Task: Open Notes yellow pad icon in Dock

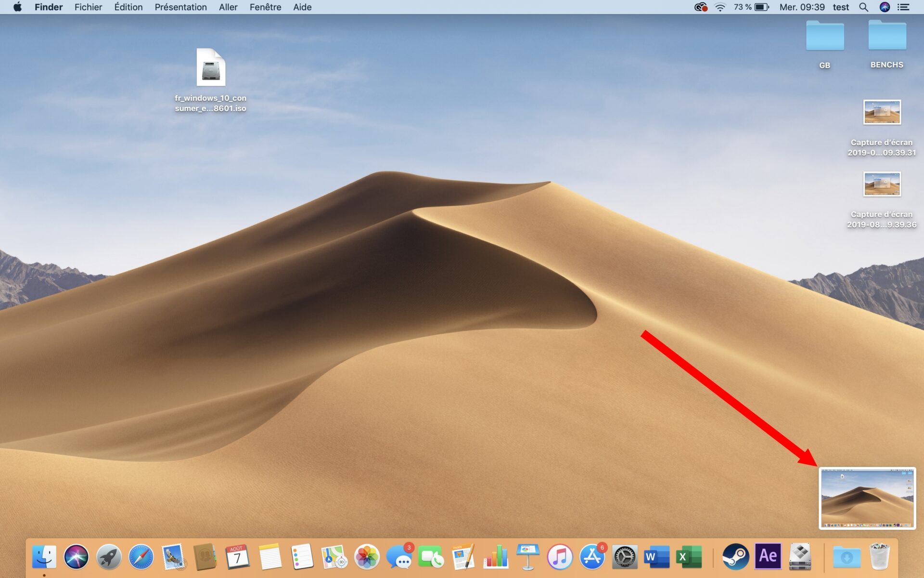Action: point(269,557)
